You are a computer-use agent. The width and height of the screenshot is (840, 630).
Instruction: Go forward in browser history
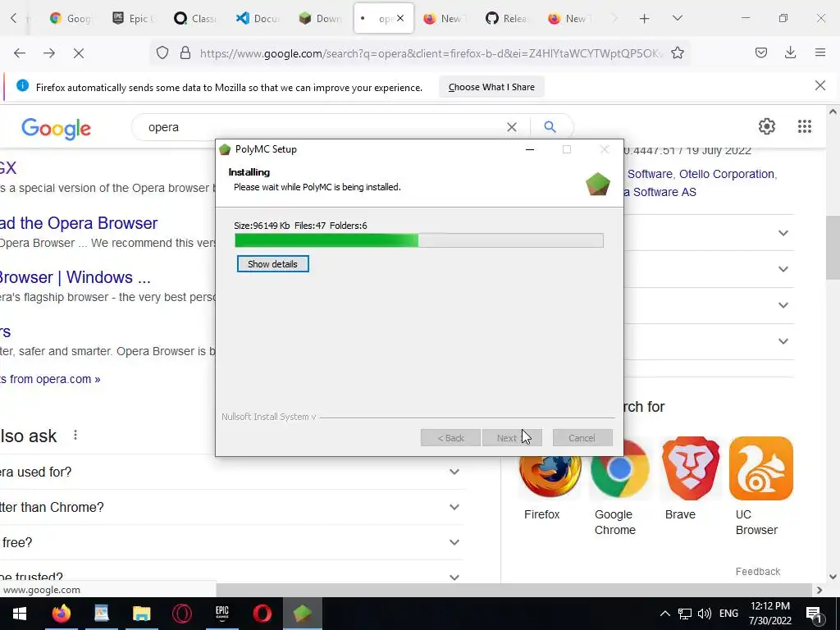(49, 52)
